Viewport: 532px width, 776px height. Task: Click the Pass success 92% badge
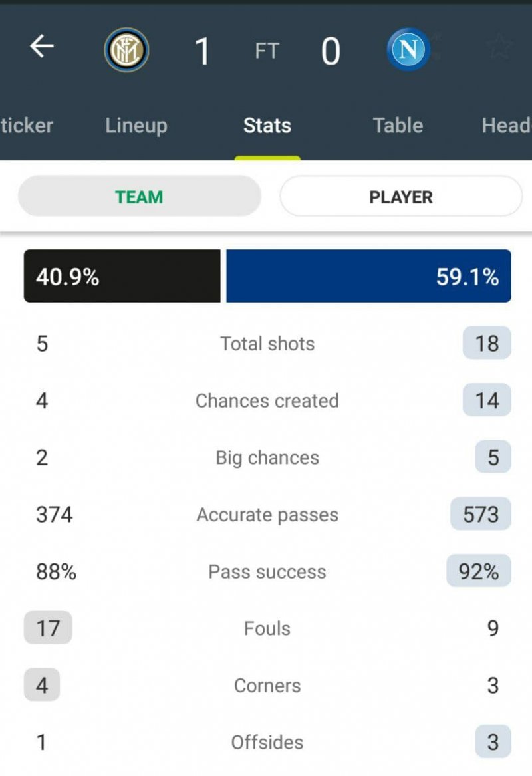(479, 571)
